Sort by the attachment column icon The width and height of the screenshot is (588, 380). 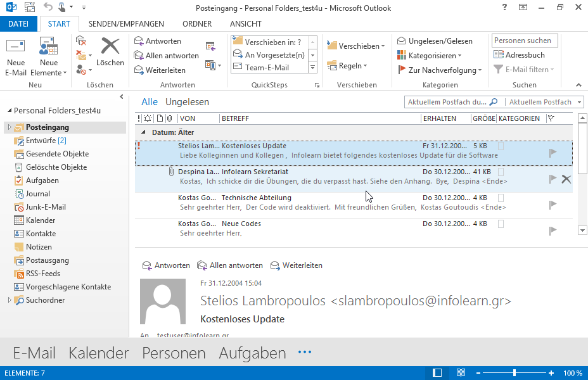170,118
